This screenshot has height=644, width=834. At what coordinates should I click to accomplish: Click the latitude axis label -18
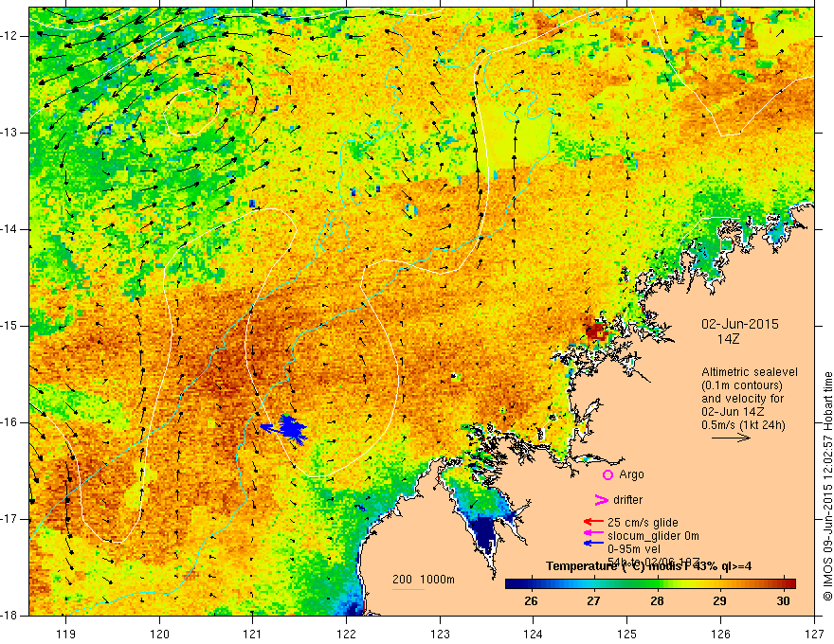point(10,616)
